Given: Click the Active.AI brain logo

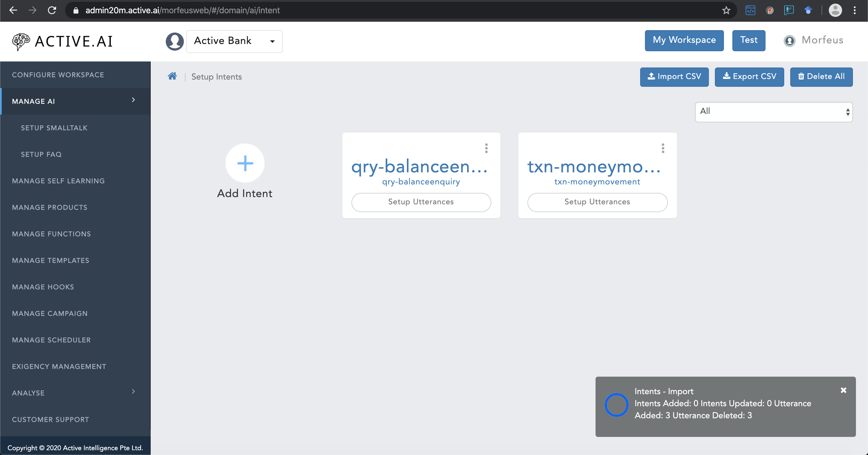Looking at the screenshot, I should [x=21, y=41].
